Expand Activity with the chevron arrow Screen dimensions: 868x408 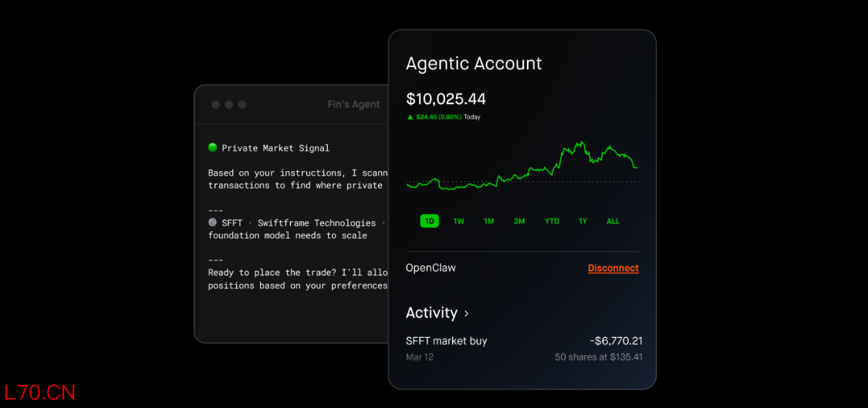[467, 313]
